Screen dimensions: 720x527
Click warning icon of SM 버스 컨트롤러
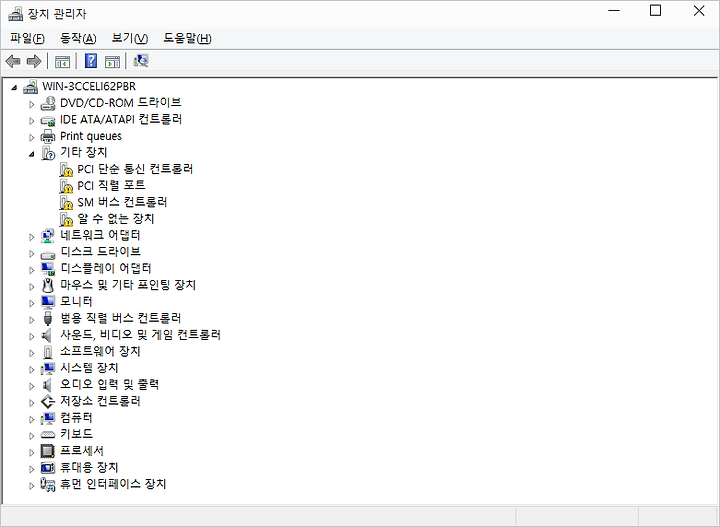[66, 202]
